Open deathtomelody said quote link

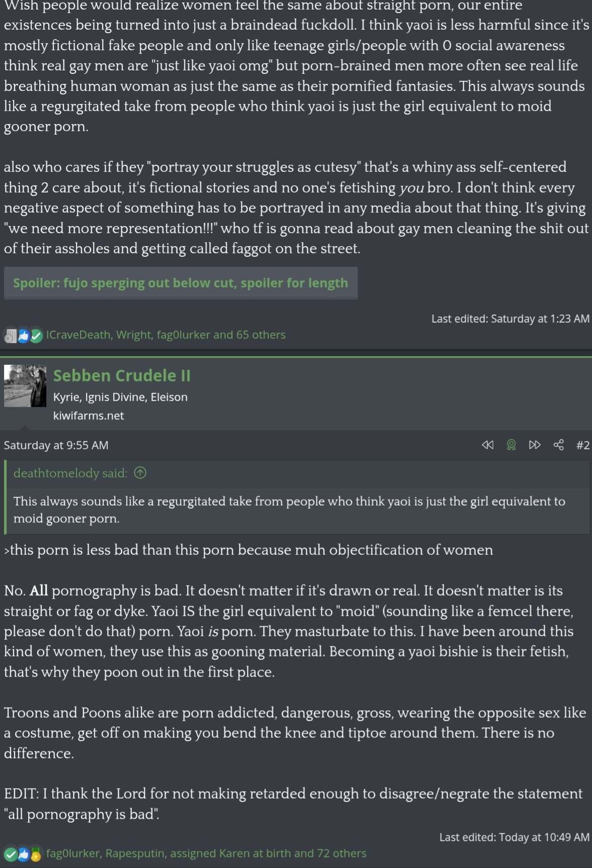pos(70,473)
